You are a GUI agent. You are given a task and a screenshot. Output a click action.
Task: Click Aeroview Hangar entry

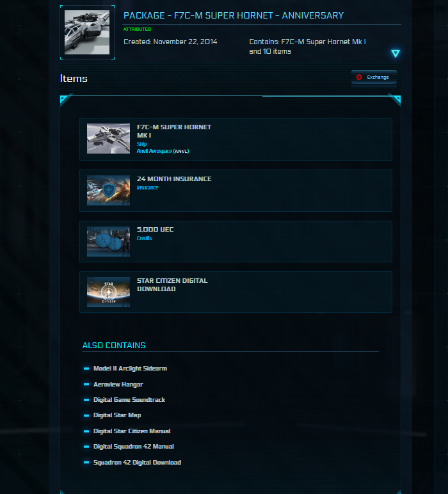tap(118, 385)
